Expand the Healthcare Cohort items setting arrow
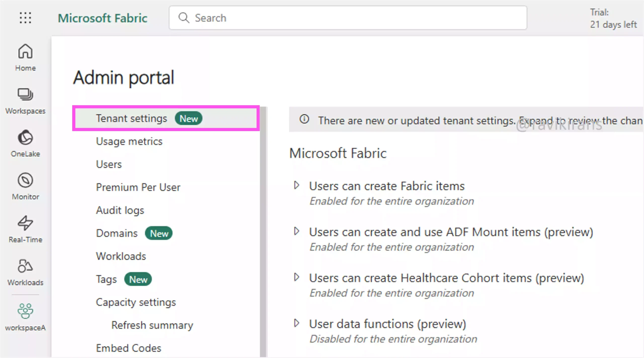The width and height of the screenshot is (644, 358). (x=297, y=277)
